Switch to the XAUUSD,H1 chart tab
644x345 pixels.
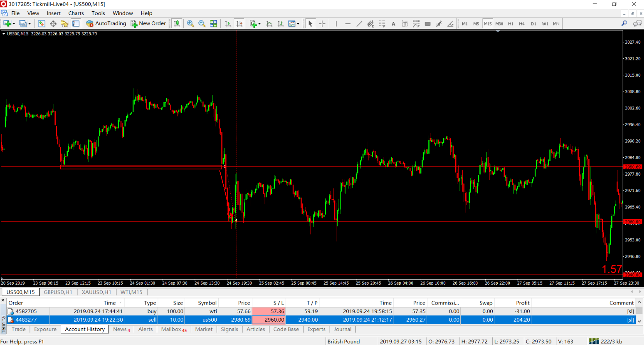point(97,292)
